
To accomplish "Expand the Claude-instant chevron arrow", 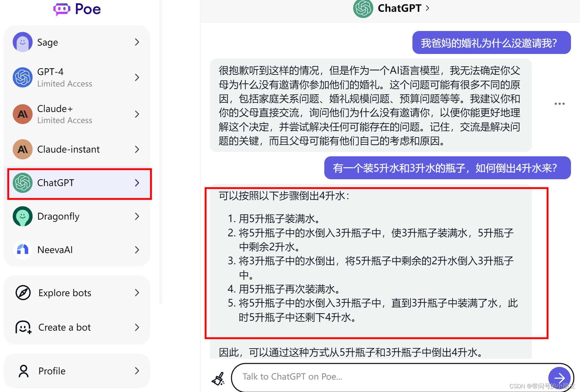I will [137, 149].
